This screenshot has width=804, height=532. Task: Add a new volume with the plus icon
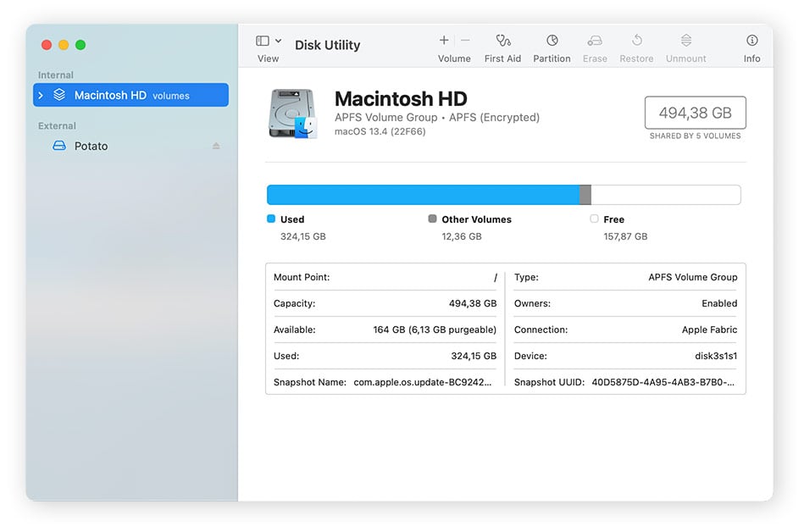[443, 39]
